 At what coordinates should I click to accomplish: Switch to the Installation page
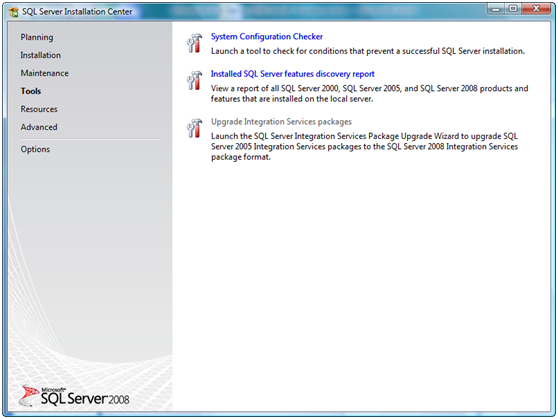coord(41,55)
